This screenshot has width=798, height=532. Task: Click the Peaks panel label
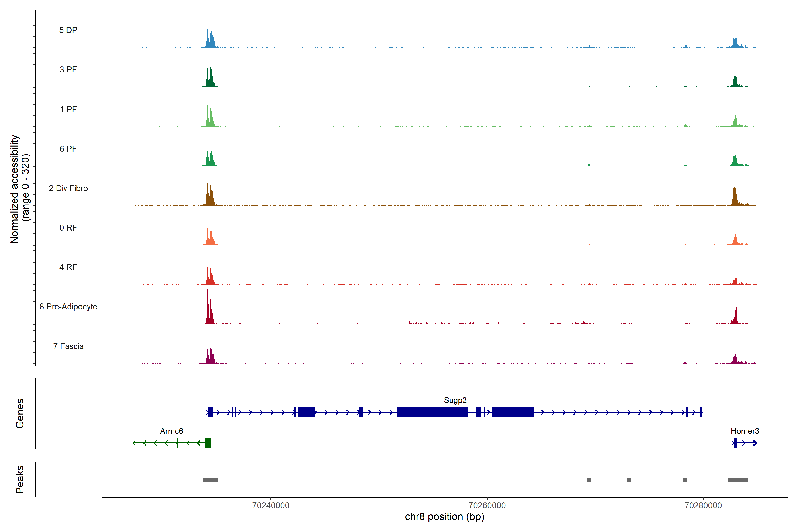pos(20,479)
